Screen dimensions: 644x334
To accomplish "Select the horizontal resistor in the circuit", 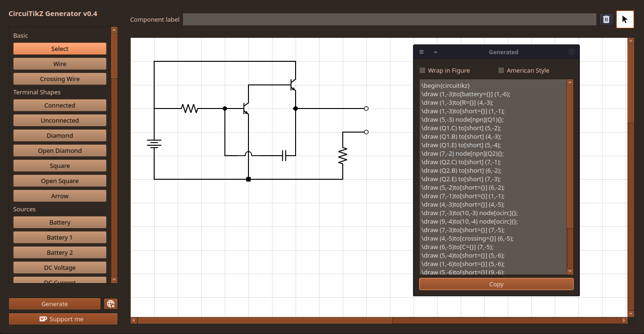I will pyautogui.click(x=190, y=109).
